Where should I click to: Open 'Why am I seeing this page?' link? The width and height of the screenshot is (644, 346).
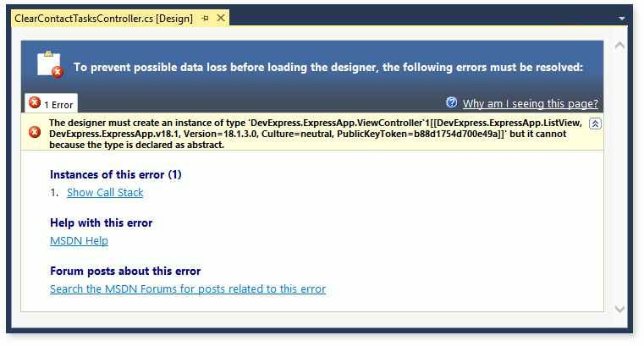pos(531,104)
